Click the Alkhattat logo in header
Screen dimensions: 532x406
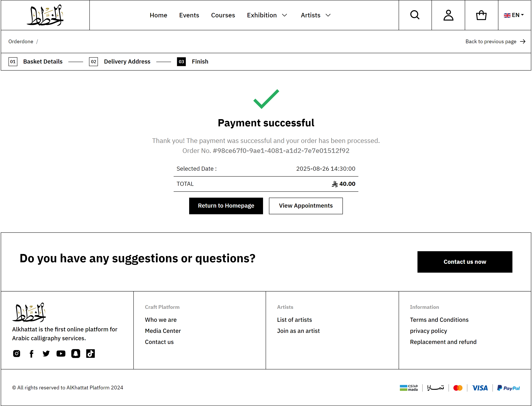45,15
